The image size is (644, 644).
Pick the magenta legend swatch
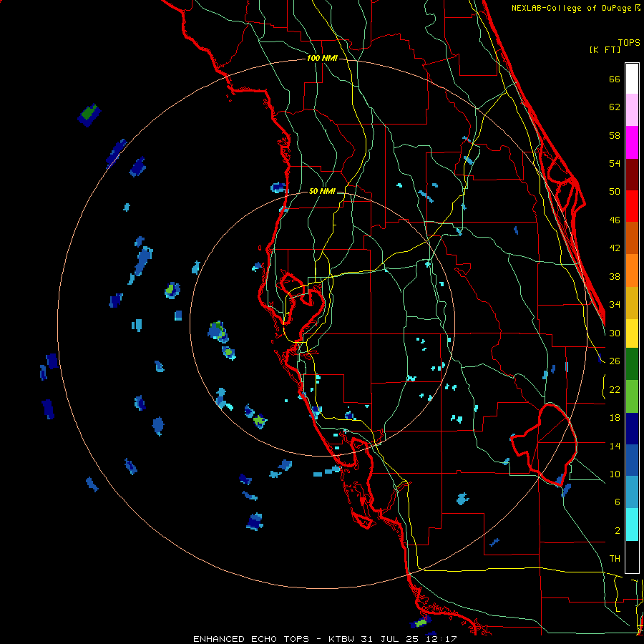[x=632, y=142]
